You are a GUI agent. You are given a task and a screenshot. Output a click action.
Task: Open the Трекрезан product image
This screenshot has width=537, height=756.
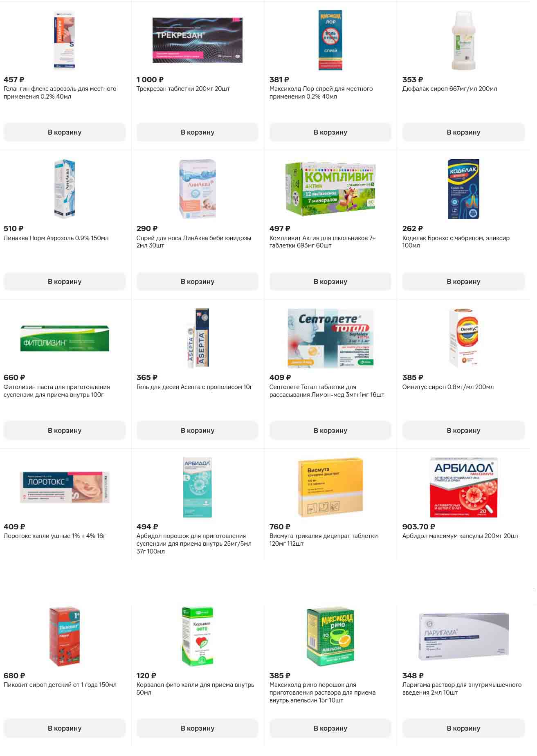point(198,40)
